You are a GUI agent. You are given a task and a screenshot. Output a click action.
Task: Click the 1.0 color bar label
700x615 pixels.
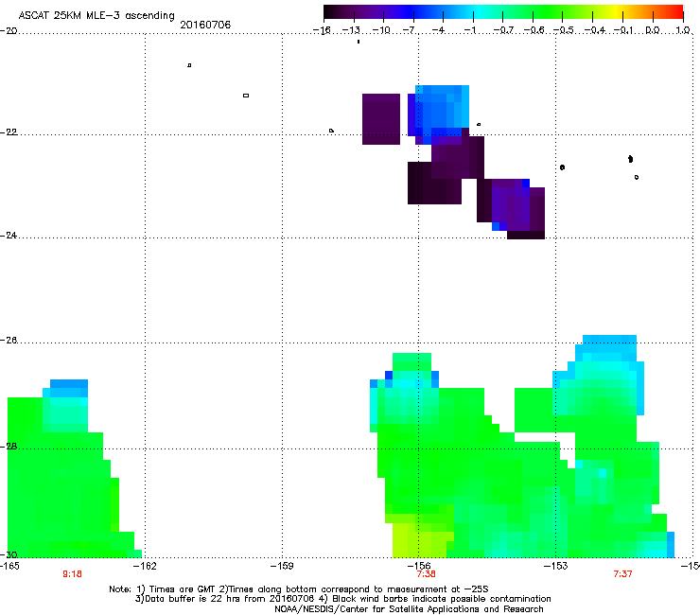(683, 30)
